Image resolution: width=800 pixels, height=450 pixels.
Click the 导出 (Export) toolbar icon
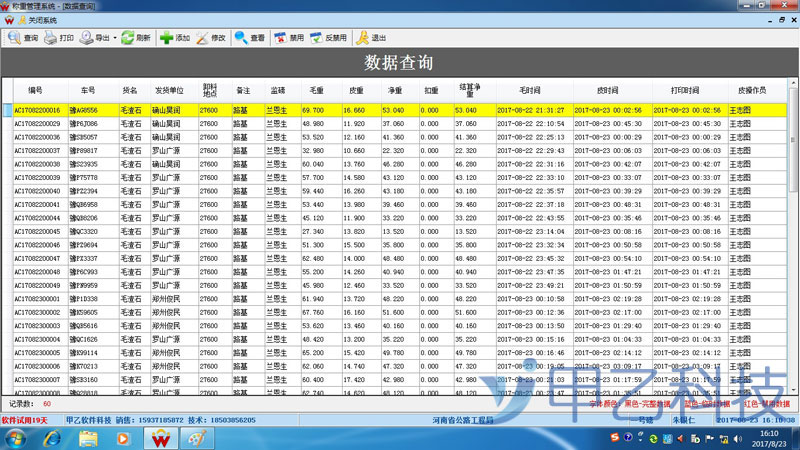(x=88, y=38)
